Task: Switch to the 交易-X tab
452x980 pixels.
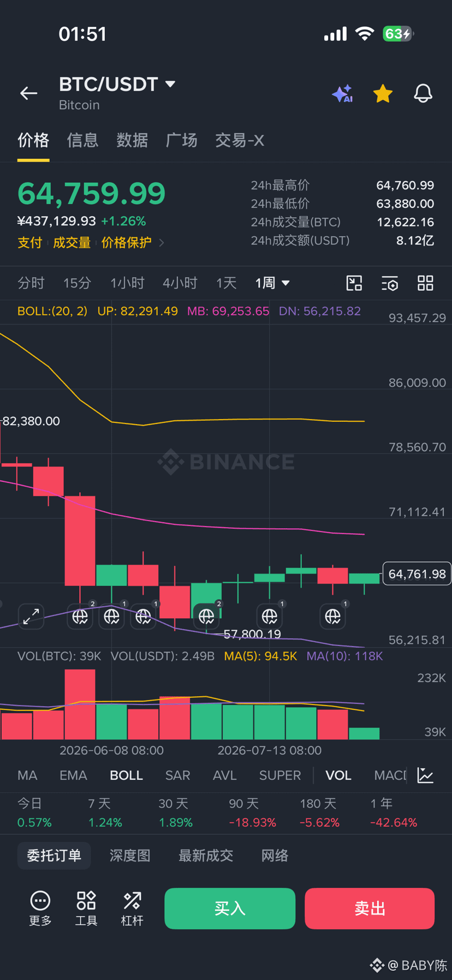Action: pyautogui.click(x=240, y=140)
